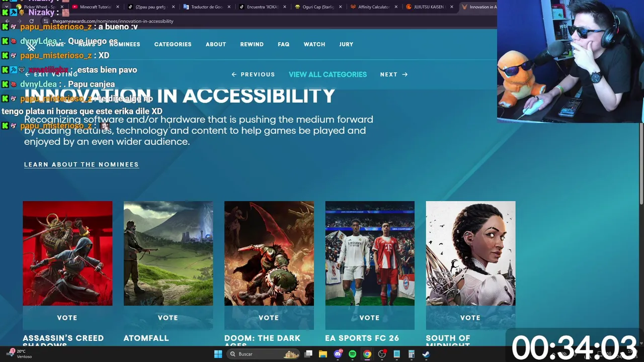Switch to the Minecraft Tutorial tab
The height and width of the screenshot is (362, 644).
[95, 7]
